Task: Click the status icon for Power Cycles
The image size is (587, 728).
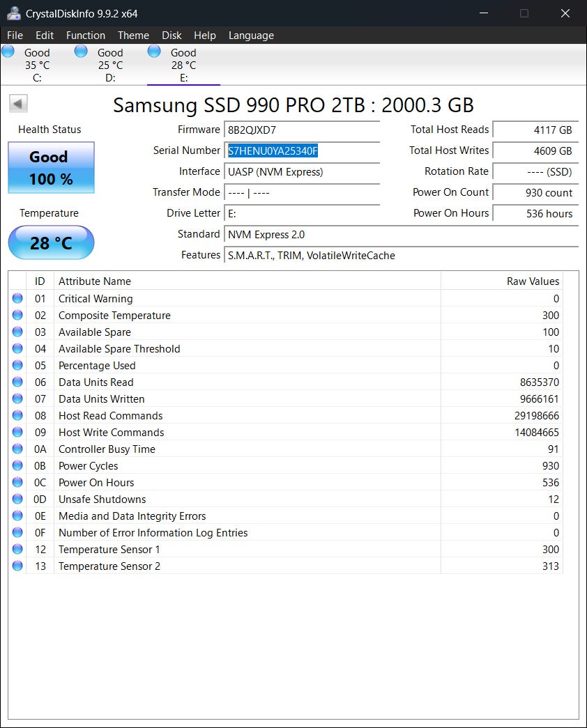Action: tap(17, 465)
